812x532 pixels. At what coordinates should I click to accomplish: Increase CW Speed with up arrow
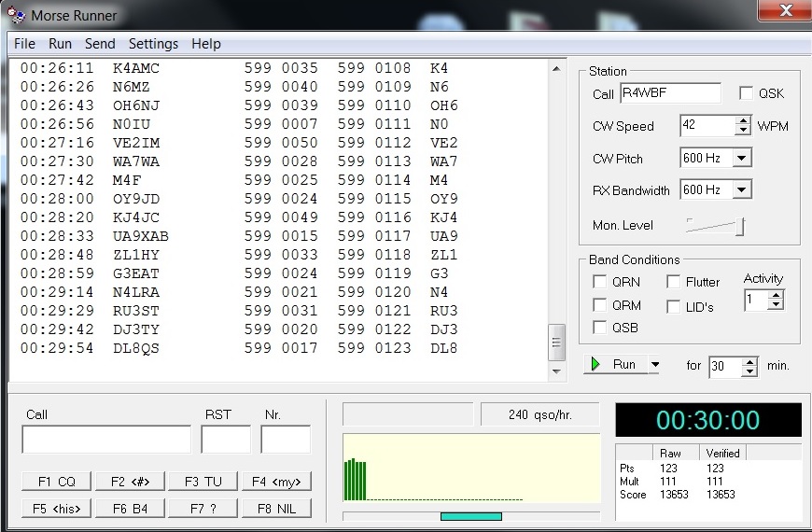coord(743,121)
